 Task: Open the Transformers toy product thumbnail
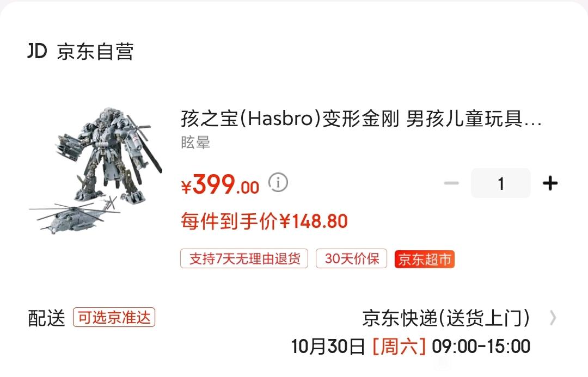click(96, 170)
